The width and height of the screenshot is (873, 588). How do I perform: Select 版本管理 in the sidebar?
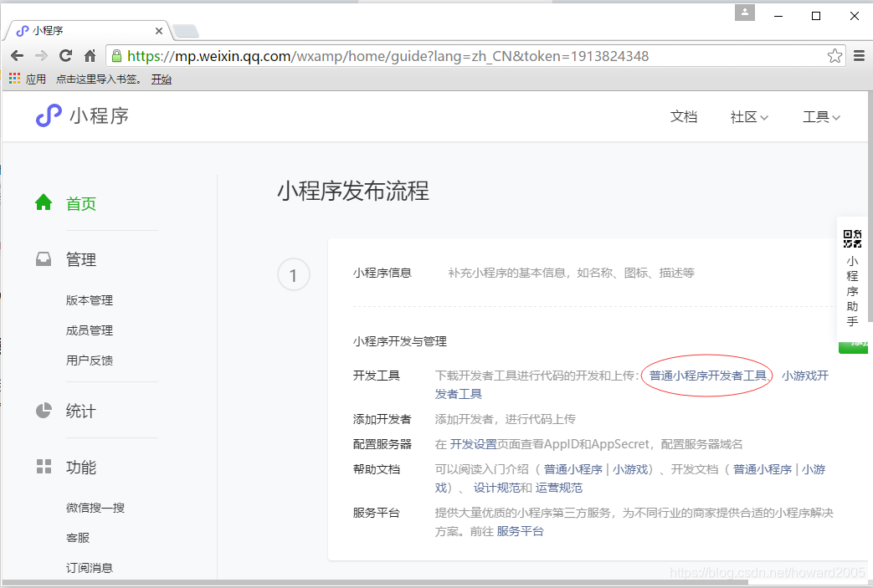click(89, 300)
